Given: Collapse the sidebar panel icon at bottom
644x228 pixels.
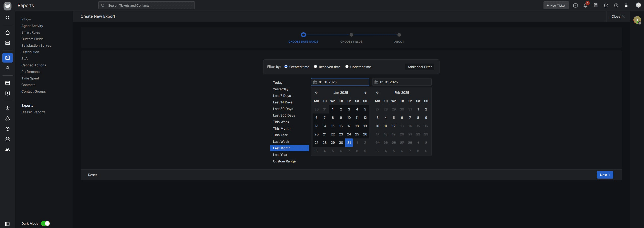Looking at the screenshot, I should [x=8, y=224].
